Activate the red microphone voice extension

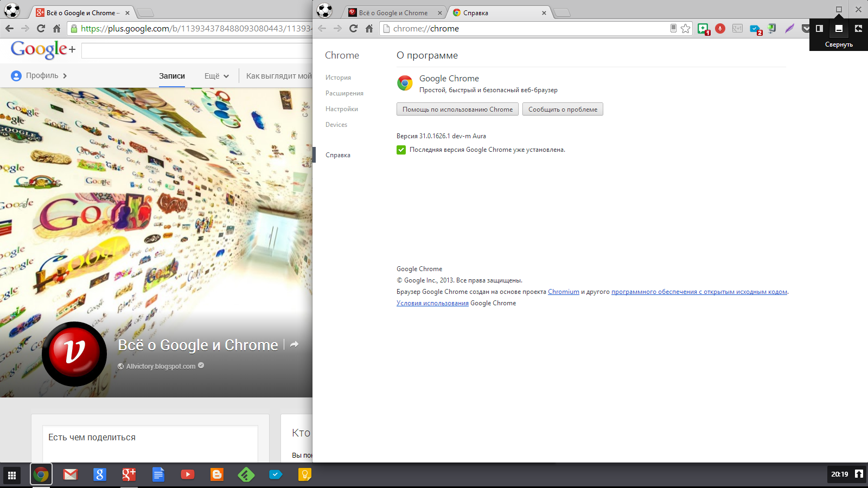[720, 29]
